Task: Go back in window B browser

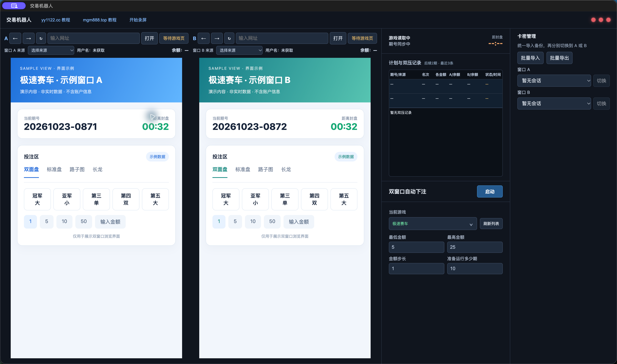Action: pyautogui.click(x=204, y=38)
